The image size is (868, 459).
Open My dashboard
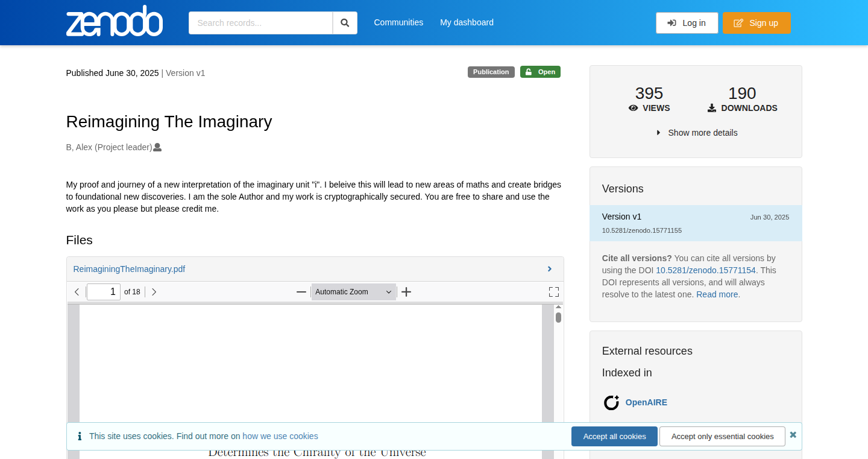467,22
